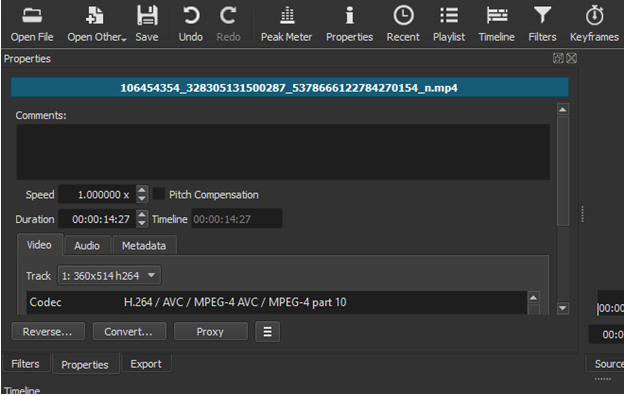The height and width of the screenshot is (396, 624).
Task: Click the Proxy button
Action: (211, 332)
